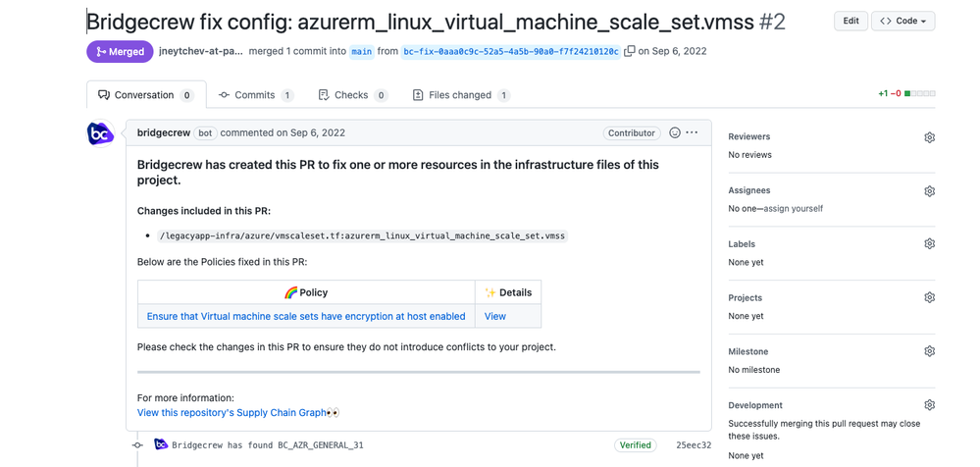Expand the Code dropdown button
Viewport: 980px width, 467px height.
pos(903,21)
